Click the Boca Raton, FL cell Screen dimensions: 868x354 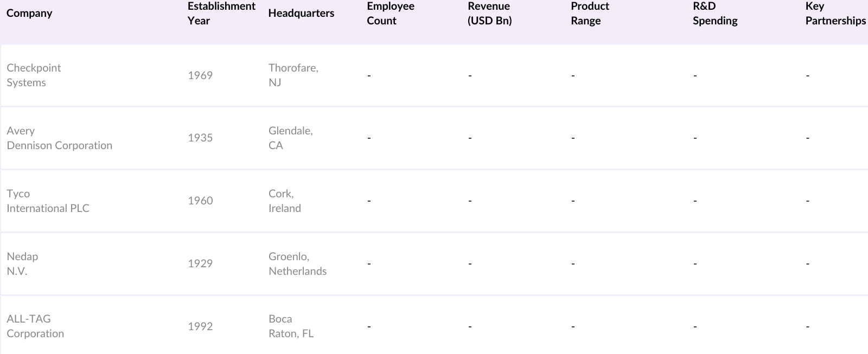point(291,326)
